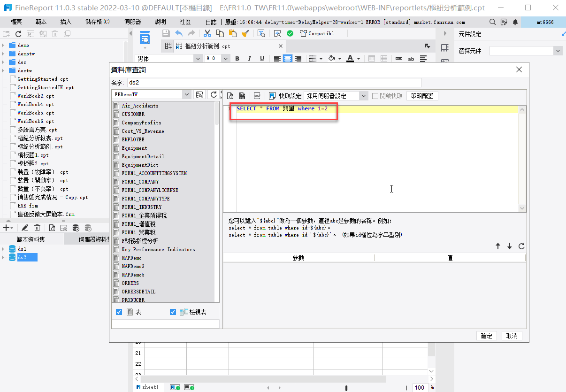Toggle the 檢視表 (view) checkbox
Screen dimensions: 566x392
point(173,312)
